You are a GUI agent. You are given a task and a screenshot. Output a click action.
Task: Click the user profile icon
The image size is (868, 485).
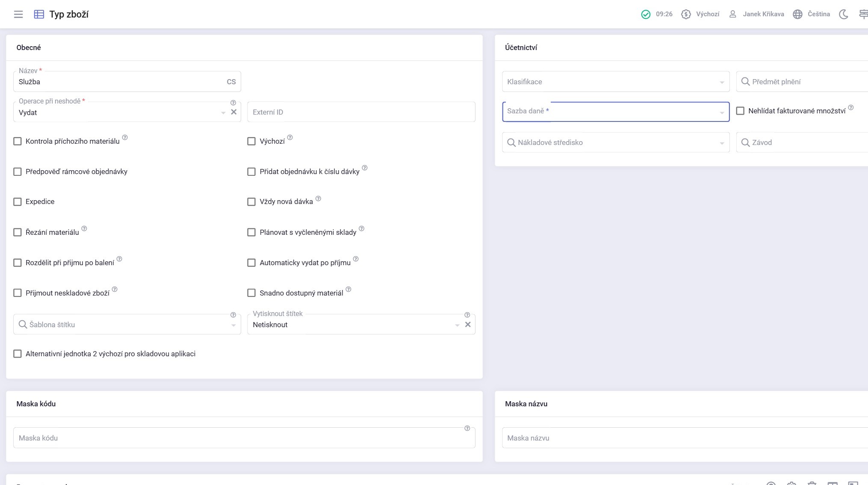pyautogui.click(x=732, y=14)
